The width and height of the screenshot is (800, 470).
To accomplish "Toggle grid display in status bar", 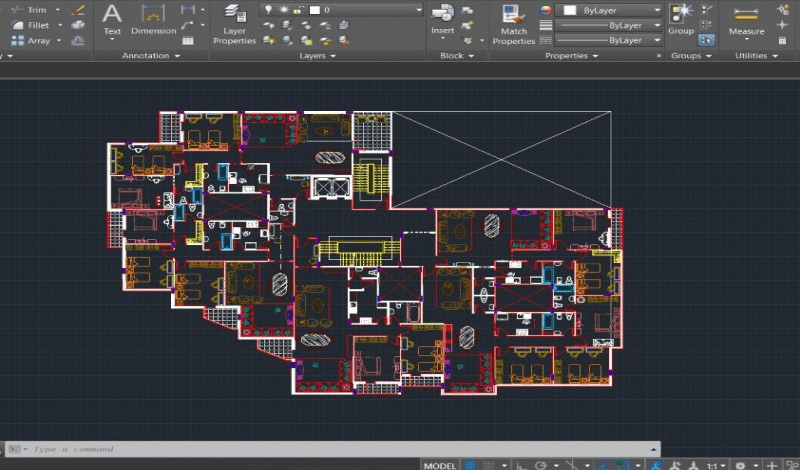I will [470, 465].
